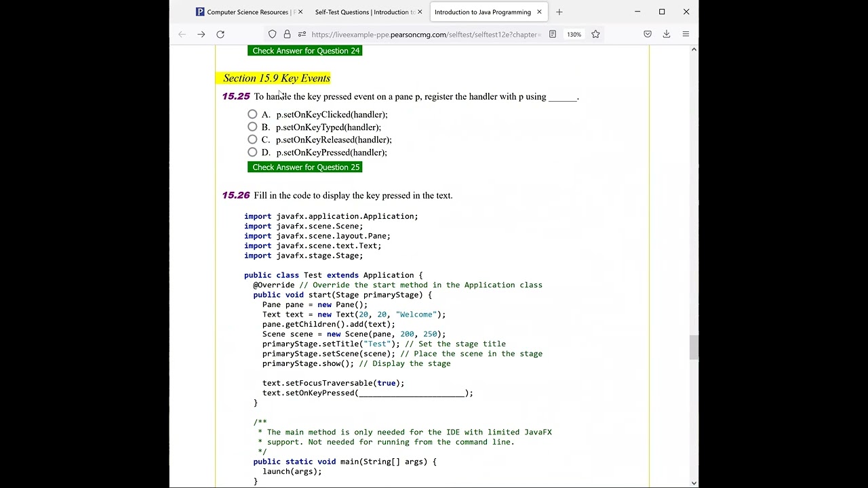
Task: Check Answer for Question 25
Action: pyautogui.click(x=305, y=167)
